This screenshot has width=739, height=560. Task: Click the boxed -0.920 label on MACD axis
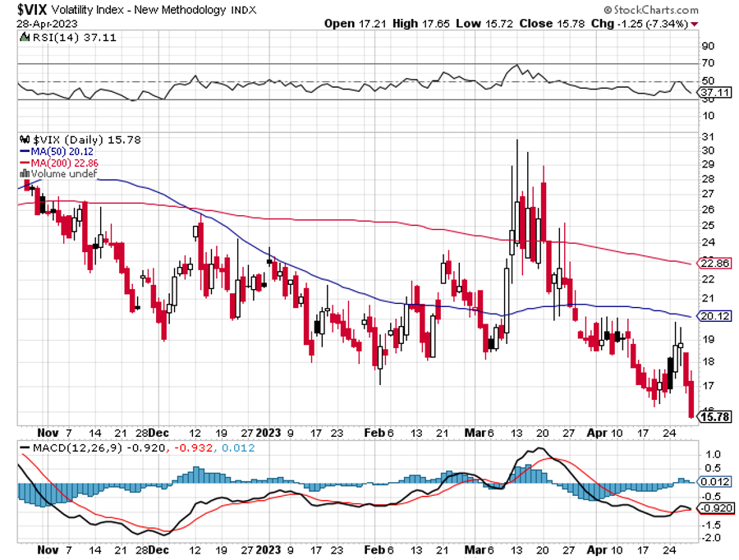tap(716, 508)
